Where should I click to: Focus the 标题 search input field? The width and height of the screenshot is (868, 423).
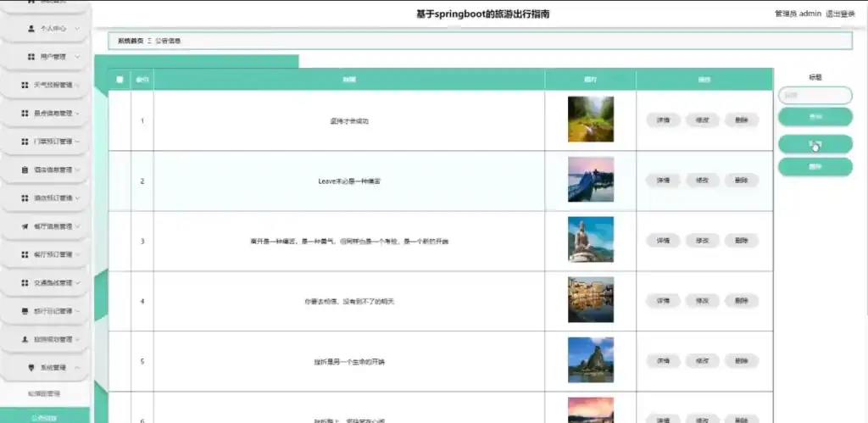coord(815,95)
